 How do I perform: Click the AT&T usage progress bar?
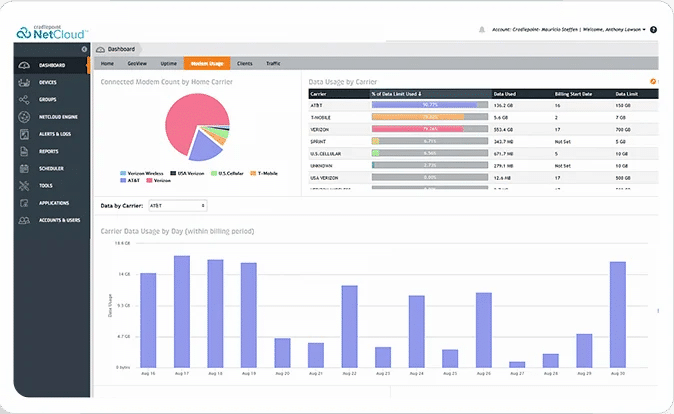pyautogui.click(x=430, y=105)
